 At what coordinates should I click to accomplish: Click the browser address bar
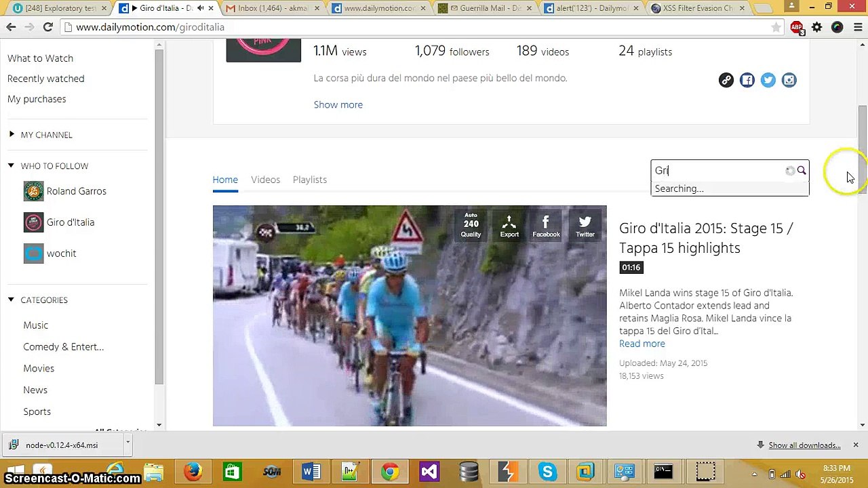[x=420, y=27]
